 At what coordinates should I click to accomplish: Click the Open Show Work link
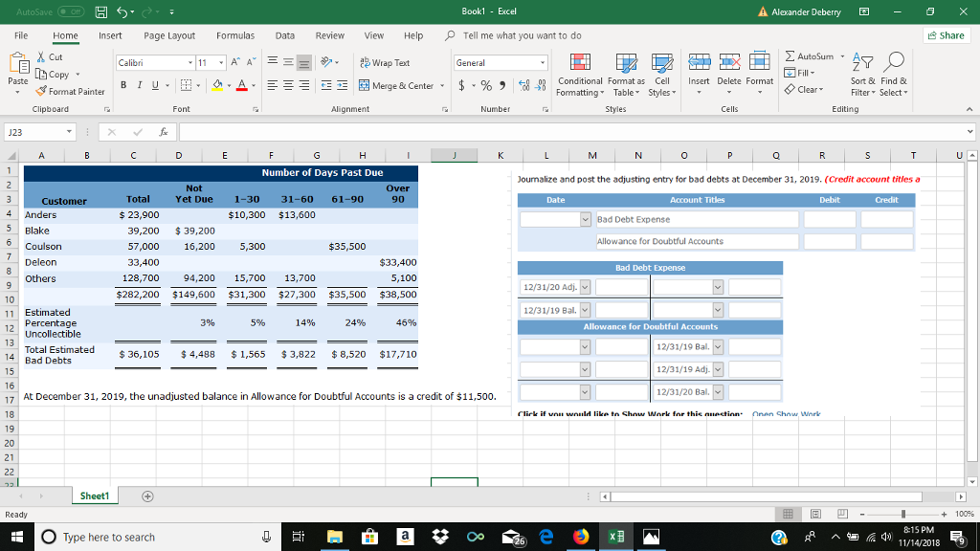[786, 412]
